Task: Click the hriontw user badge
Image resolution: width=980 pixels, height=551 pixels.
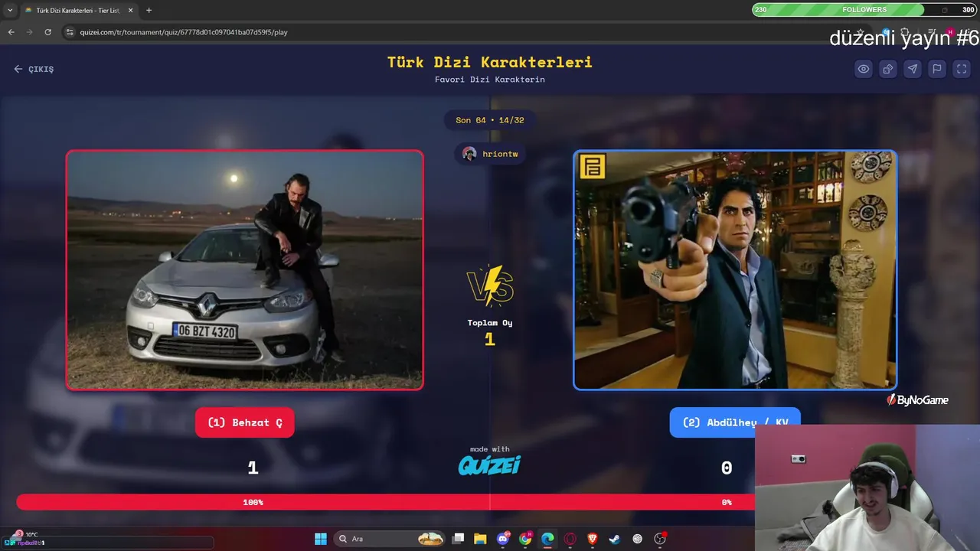Action: pyautogui.click(x=490, y=154)
